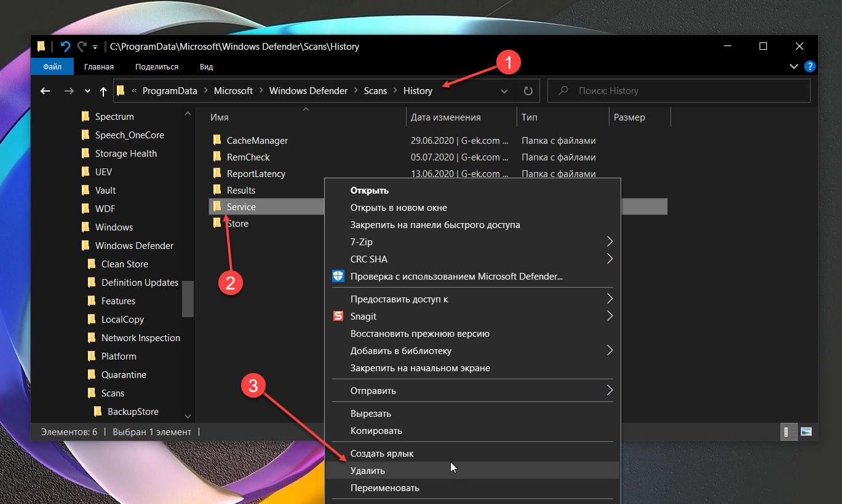
Task: Choose Восстановить прежнюю версию
Action: pos(472,334)
